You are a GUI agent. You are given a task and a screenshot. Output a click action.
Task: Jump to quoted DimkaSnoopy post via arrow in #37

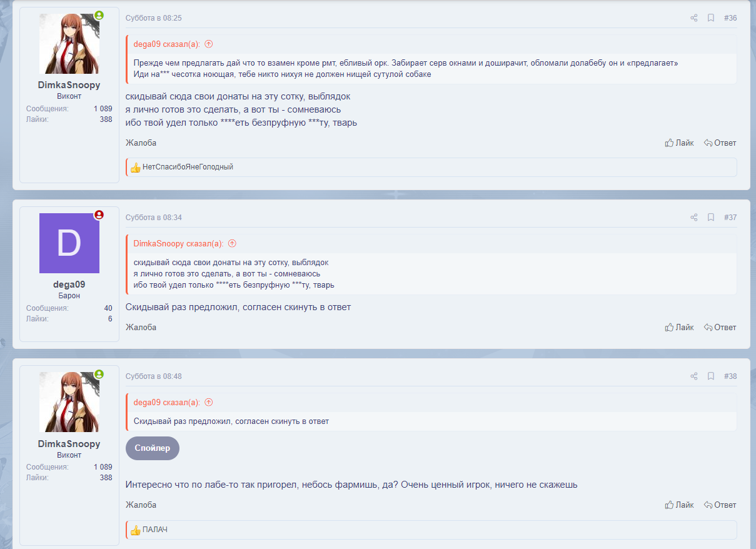click(x=232, y=244)
